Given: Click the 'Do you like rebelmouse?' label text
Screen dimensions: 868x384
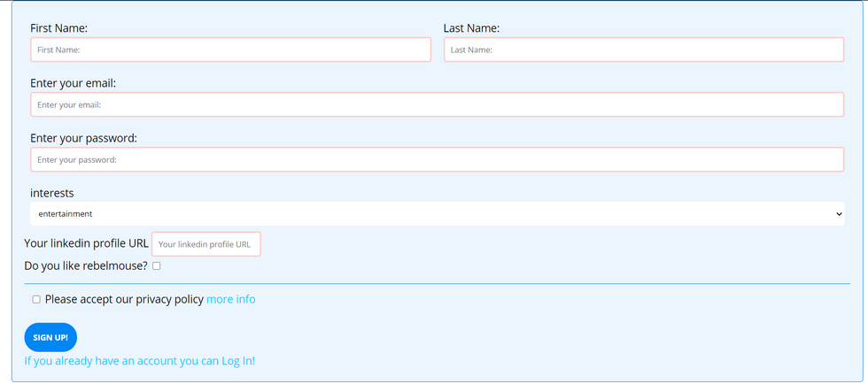Looking at the screenshot, I should point(86,265).
